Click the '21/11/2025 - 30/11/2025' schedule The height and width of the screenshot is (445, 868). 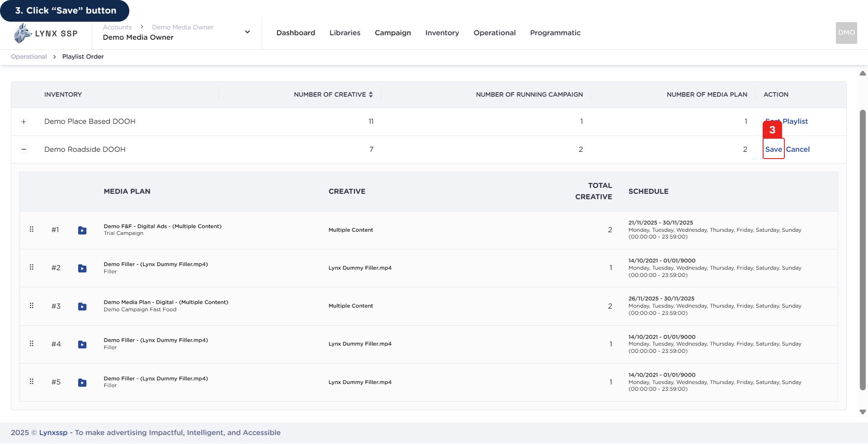point(660,223)
